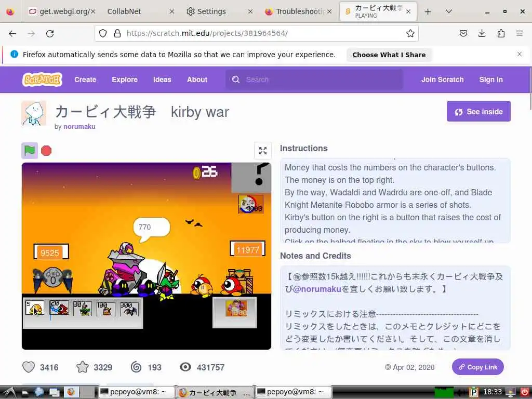532x399 pixels.
Task: Open the Firefox application menu
Action: (x=520, y=33)
